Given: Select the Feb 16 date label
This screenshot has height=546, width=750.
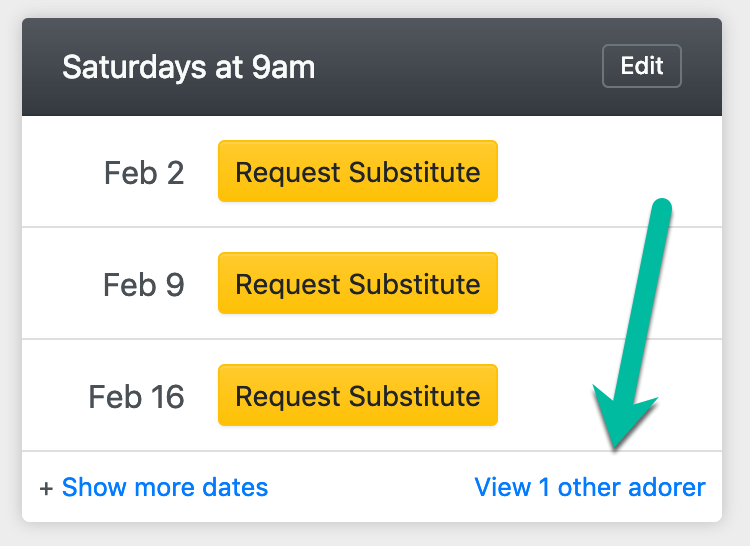Looking at the screenshot, I should point(136,397).
